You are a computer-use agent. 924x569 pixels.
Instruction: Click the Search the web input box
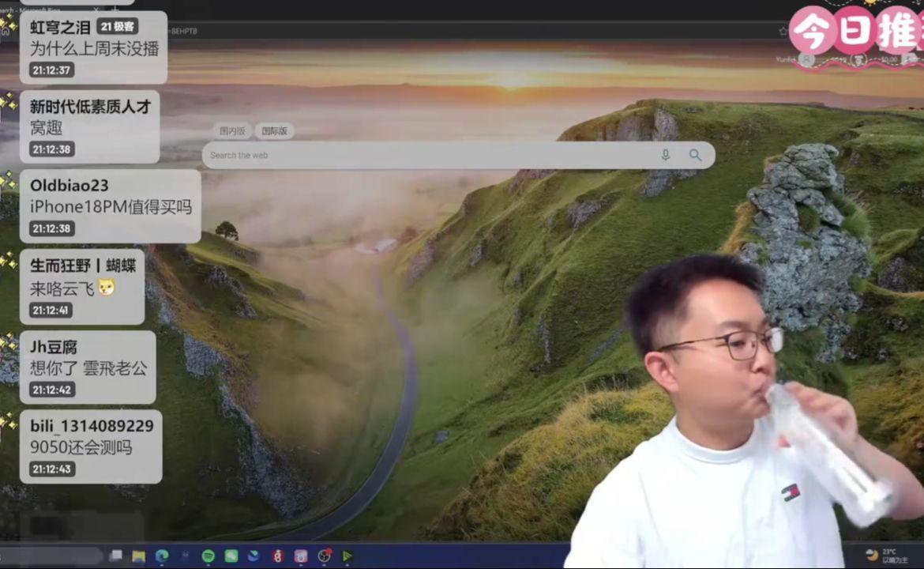coord(459,155)
